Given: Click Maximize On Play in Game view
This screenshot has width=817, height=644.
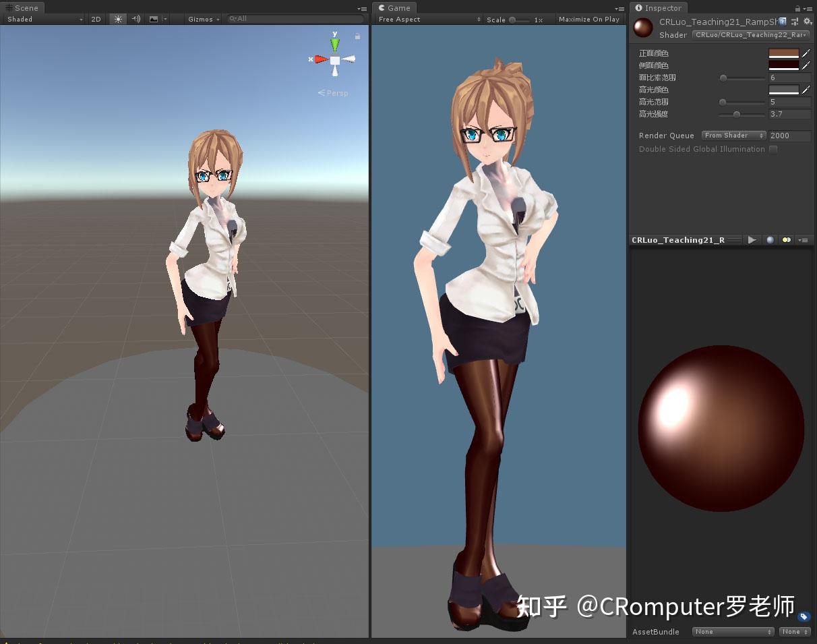Looking at the screenshot, I should [588, 19].
